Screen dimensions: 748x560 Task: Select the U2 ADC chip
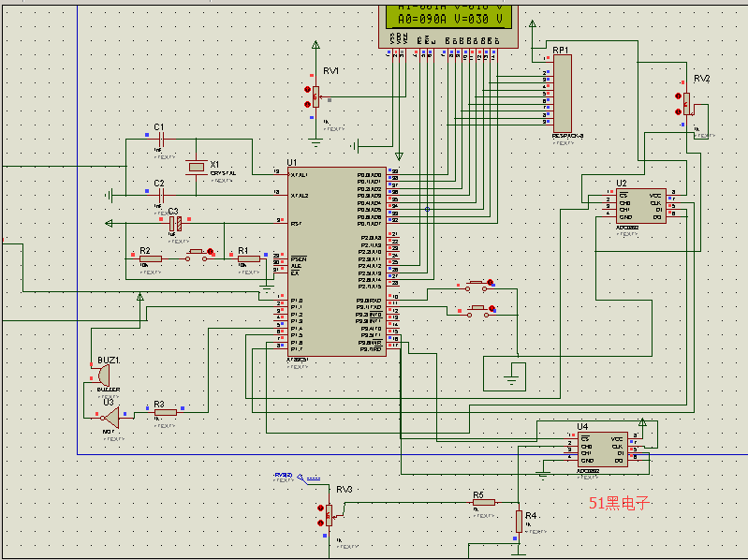tap(640, 206)
